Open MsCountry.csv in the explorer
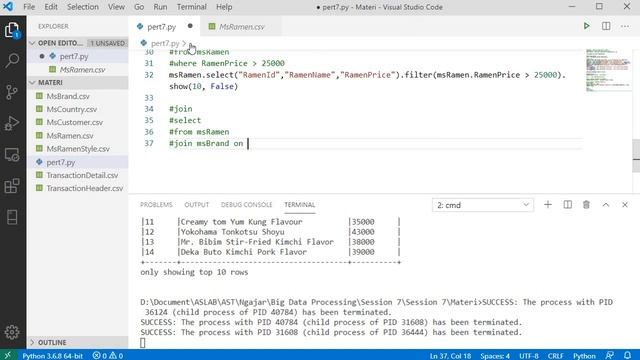The width and height of the screenshot is (640, 360). 78,109
